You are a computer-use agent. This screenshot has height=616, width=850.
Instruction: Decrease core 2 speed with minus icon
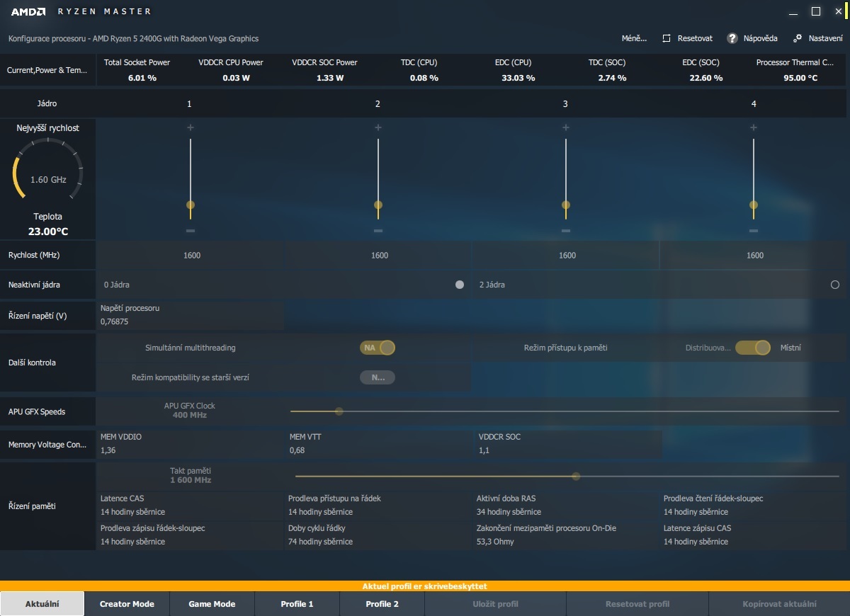pyautogui.click(x=378, y=230)
